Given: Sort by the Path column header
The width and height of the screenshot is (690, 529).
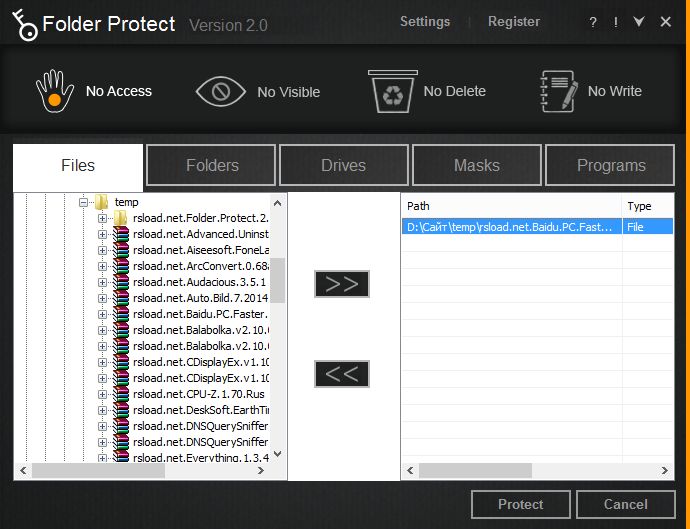Looking at the screenshot, I should coord(512,206).
